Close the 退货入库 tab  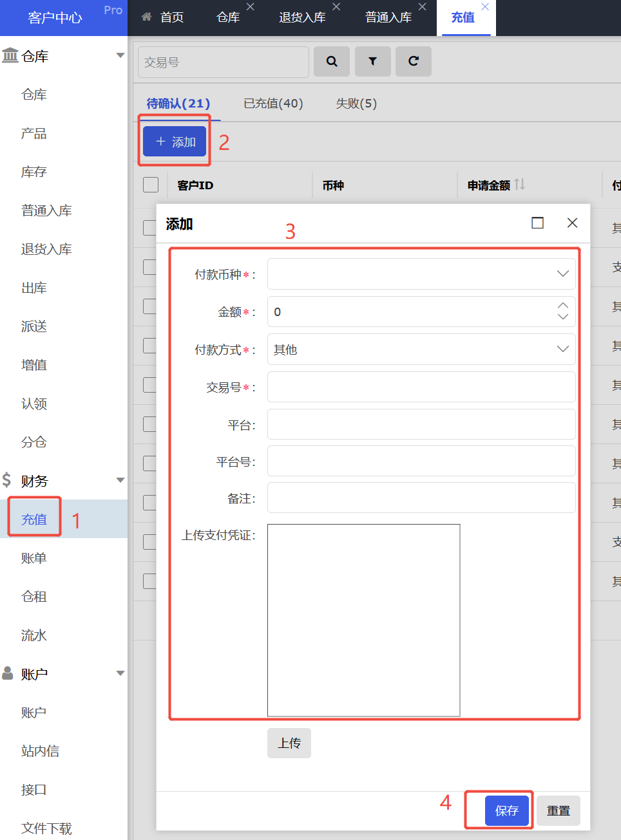click(x=336, y=6)
